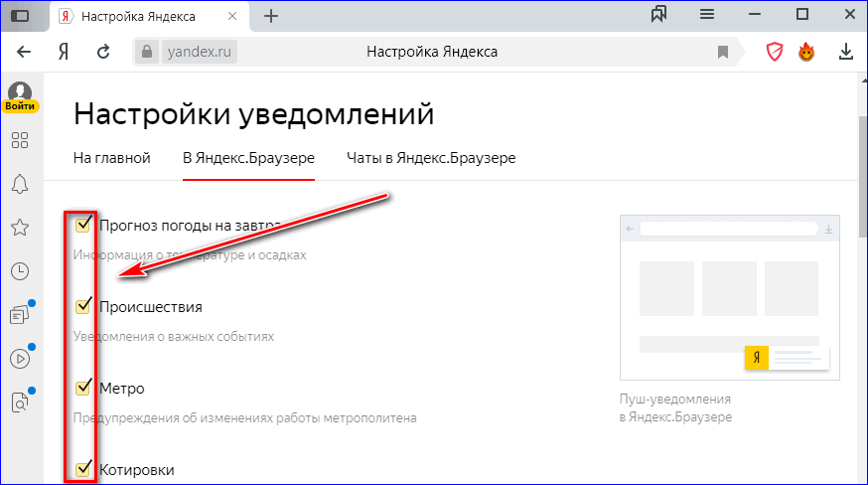
Task: Bookmark this page with the flag icon
Action: (x=722, y=52)
